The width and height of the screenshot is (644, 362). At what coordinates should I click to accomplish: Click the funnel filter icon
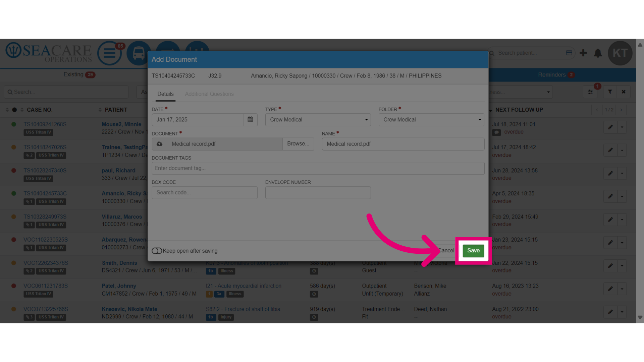(x=610, y=92)
